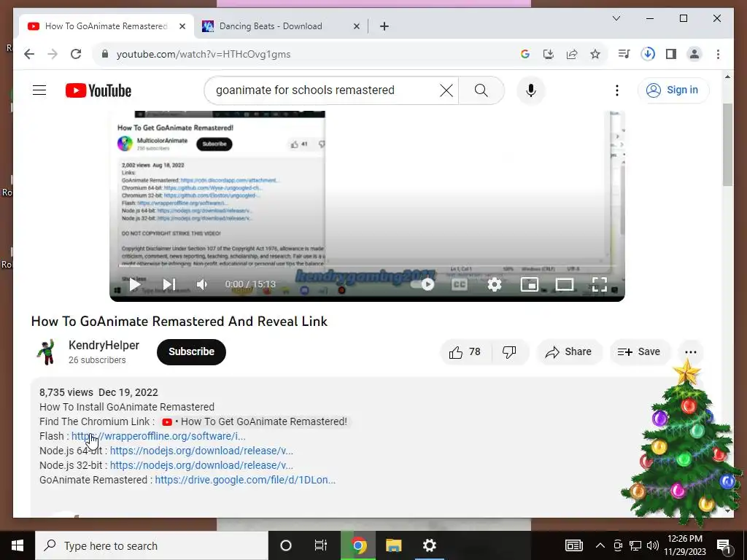Image resolution: width=747 pixels, height=560 pixels.
Task: Save video to a playlist
Action: click(639, 352)
